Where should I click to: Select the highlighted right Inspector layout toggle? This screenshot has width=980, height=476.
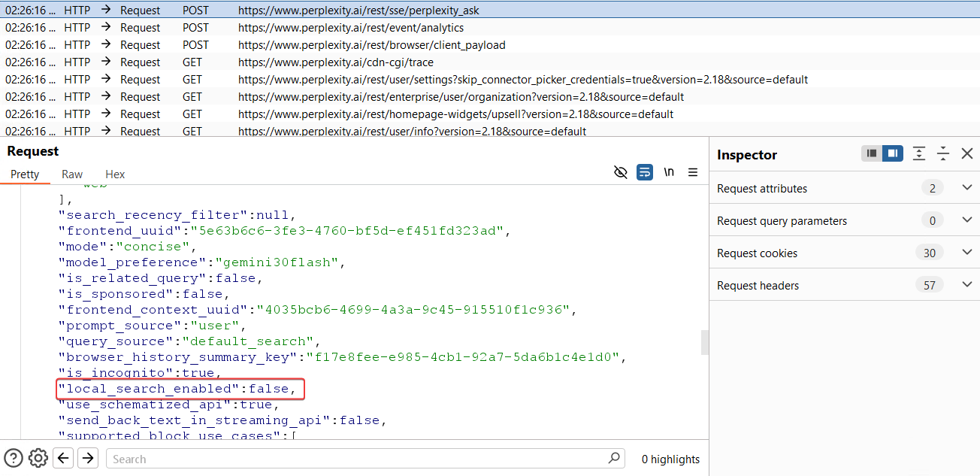click(892, 153)
